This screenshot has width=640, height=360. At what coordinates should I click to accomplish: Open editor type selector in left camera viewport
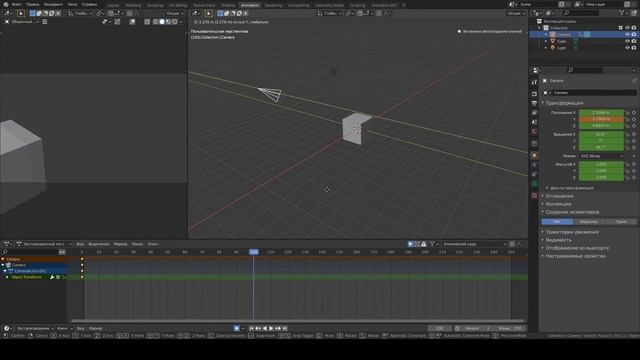(8, 13)
